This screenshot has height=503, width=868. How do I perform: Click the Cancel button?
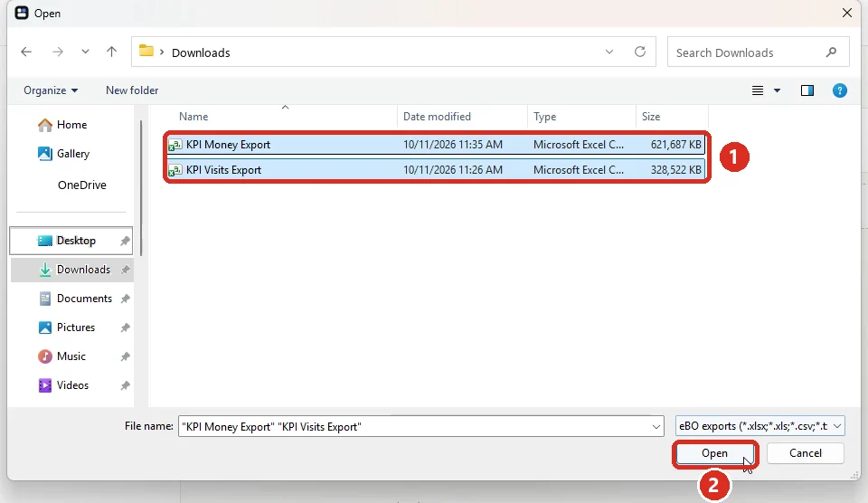(806, 453)
